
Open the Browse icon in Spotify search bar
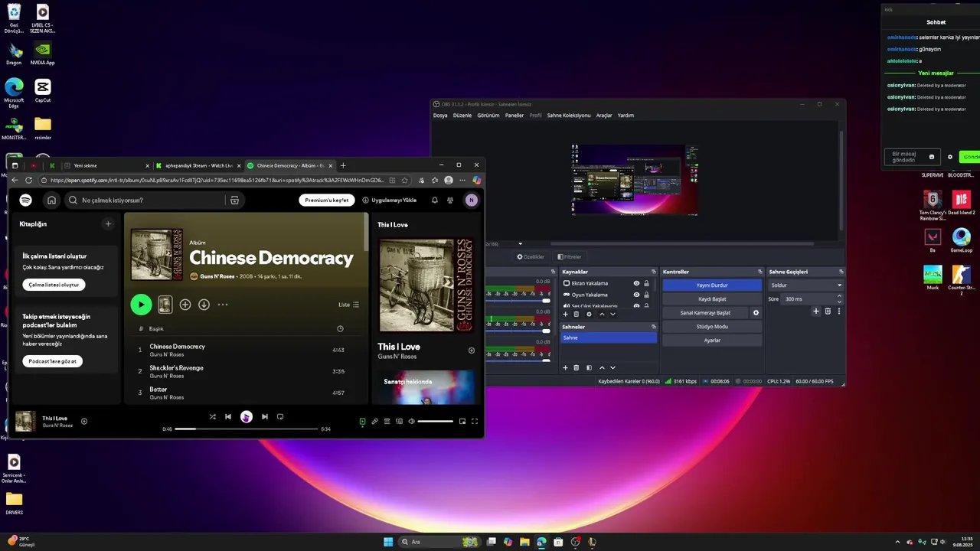click(234, 200)
